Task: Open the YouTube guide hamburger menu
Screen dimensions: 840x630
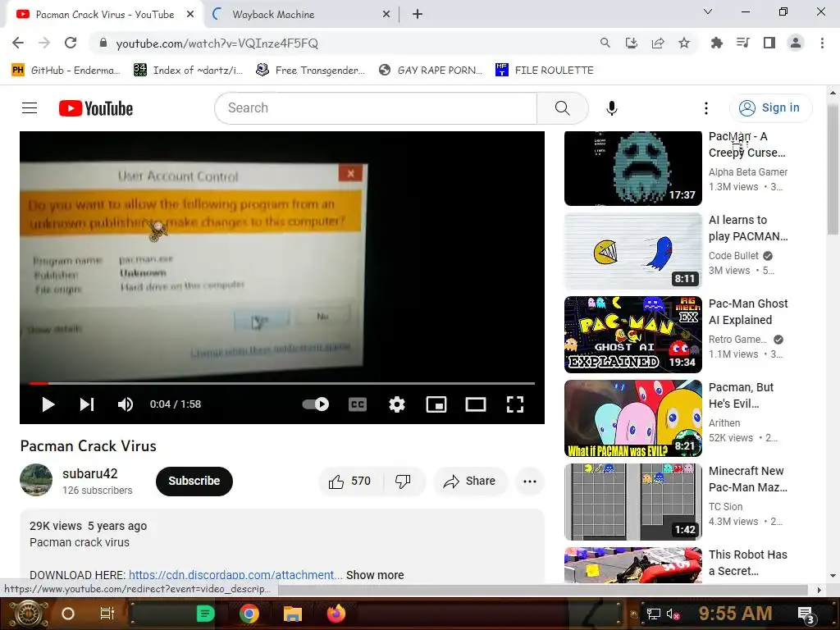Action: pyautogui.click(x=30, y=108)
